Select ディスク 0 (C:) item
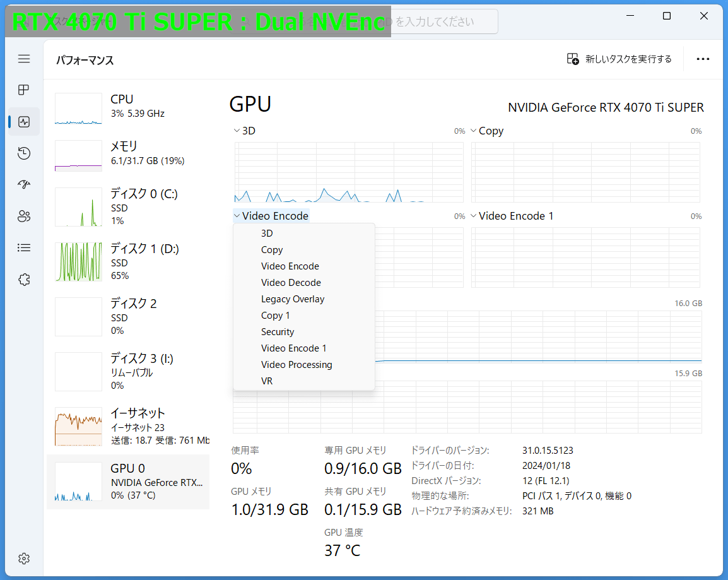The image size is (728, 580). [x=128, y=206]
